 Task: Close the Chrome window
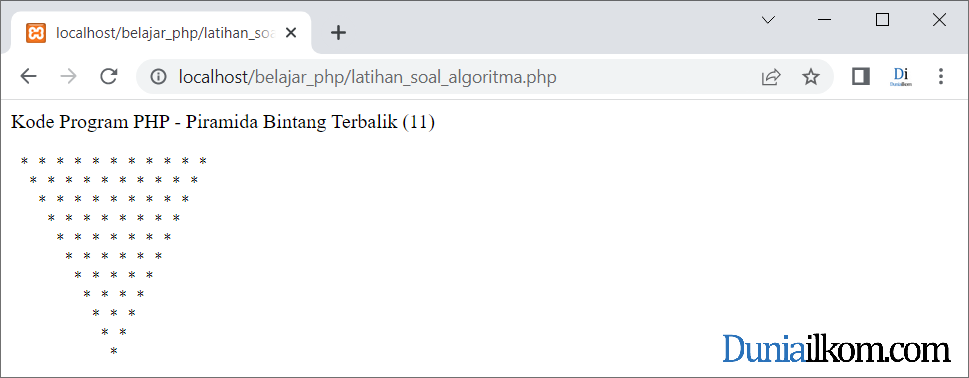pos(939,20)
